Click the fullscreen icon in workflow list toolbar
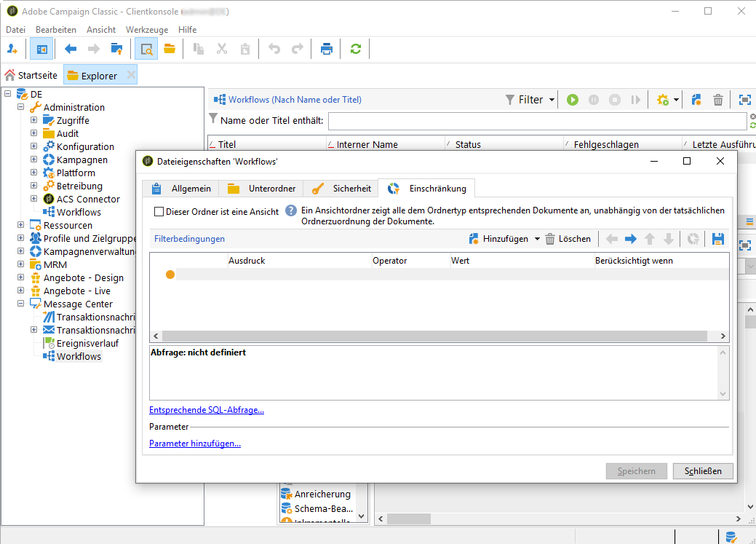756x544 pixels. coord(745,100)
